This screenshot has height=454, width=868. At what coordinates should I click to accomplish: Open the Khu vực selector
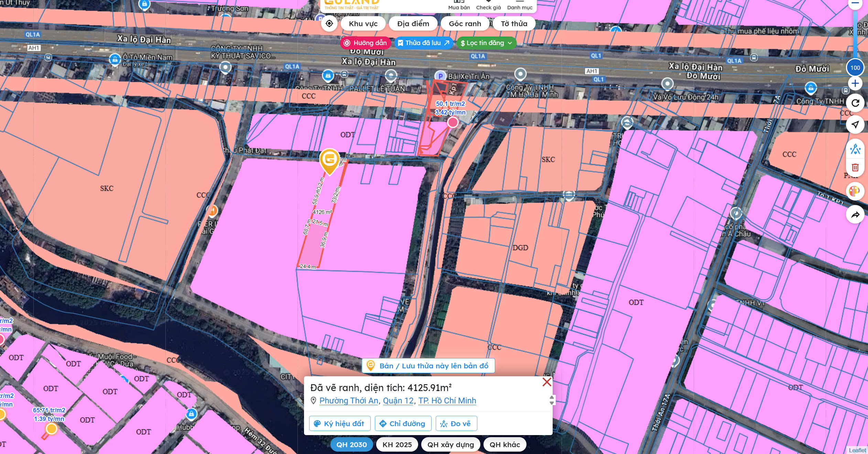click(x=363, y=23)
